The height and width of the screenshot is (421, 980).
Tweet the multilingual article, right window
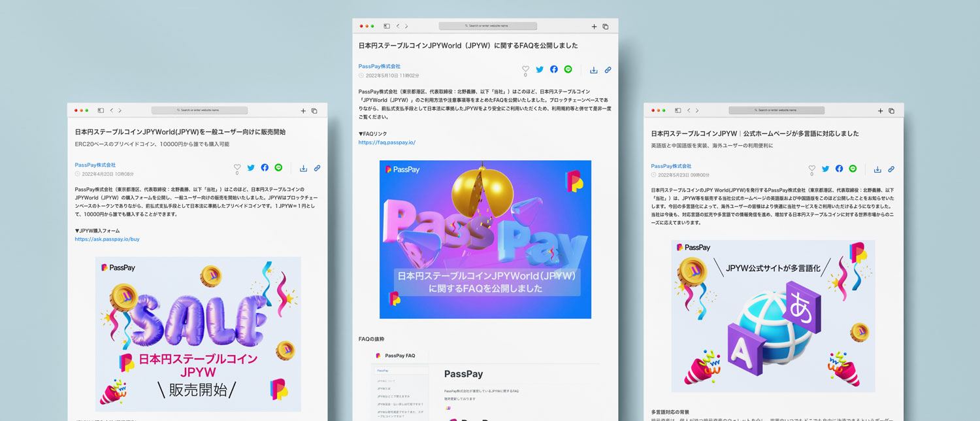click(x=826, y=169)
